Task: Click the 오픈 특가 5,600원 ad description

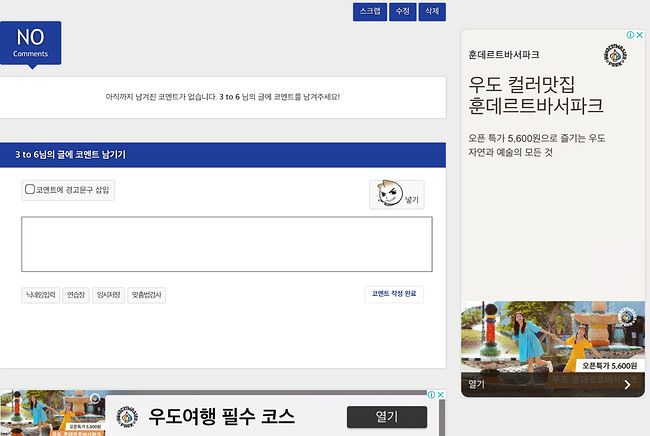Action: coord(537,145)
